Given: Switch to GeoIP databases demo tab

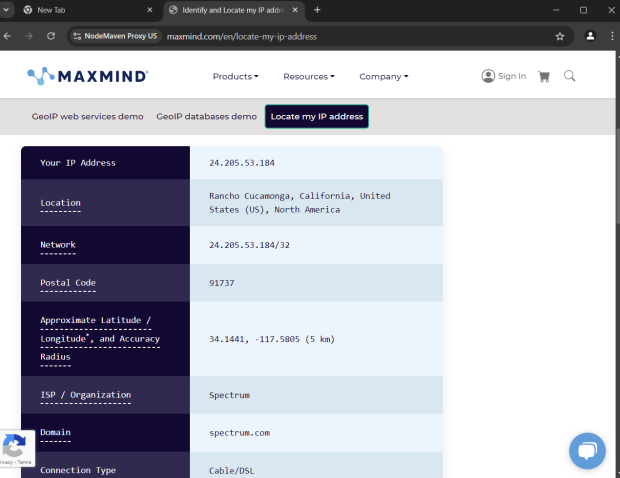Looking at the screenshot, I should 206,117.
